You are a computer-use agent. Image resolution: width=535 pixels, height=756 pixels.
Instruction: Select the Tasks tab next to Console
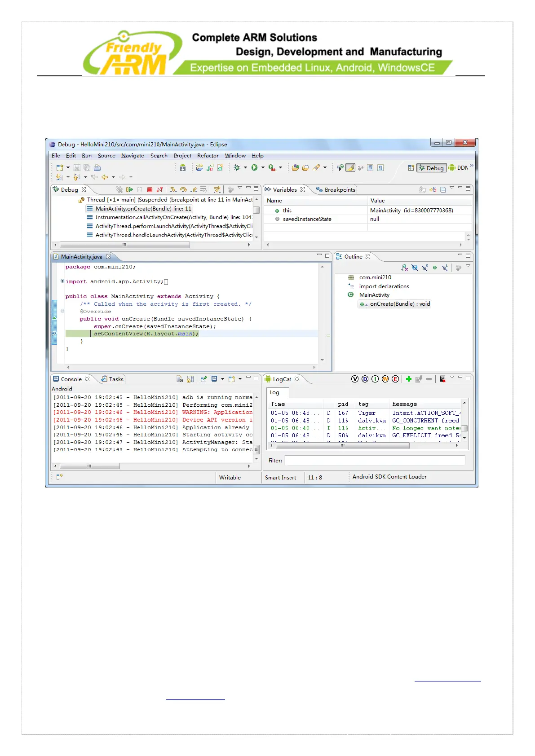tap(115, 379)
